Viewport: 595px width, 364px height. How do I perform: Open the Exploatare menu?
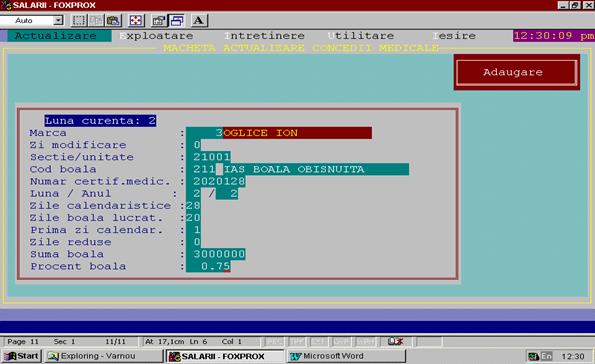click(x=156, y=36)
